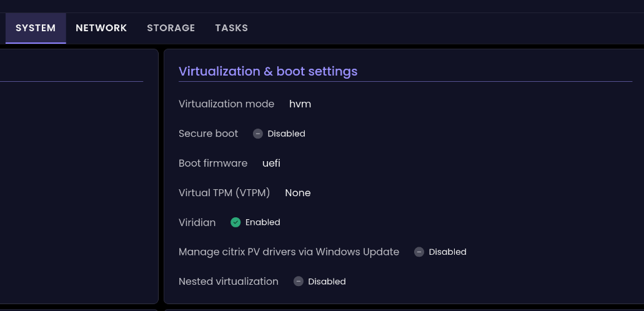
Task: Click the green Viridian enabled checkmark icon
Action: click(x=235, y=222)
